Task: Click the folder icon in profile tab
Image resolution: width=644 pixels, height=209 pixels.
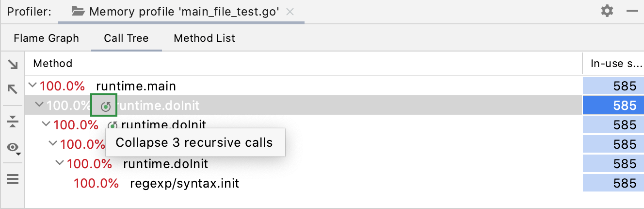Action: point(78,11)
